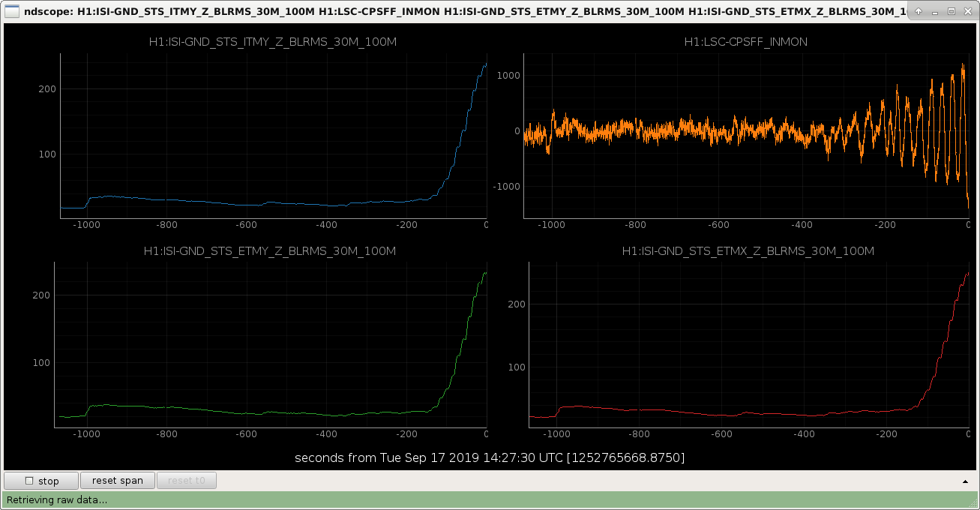This screenshot has height=510, width=980.
Task: Click the H1:LSC-CPSFF_INMON plot title
Action: click(x=746, y=42)
